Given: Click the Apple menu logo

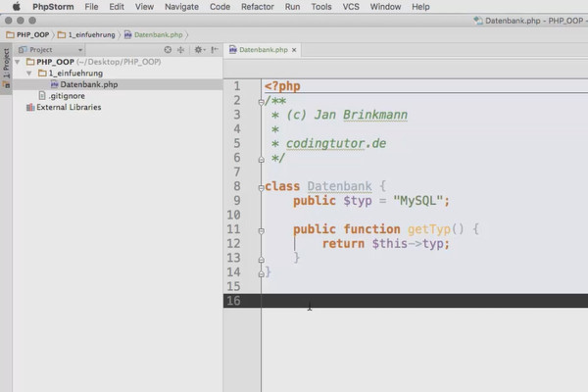Looking at the screenshot, I should pos(17,7).
